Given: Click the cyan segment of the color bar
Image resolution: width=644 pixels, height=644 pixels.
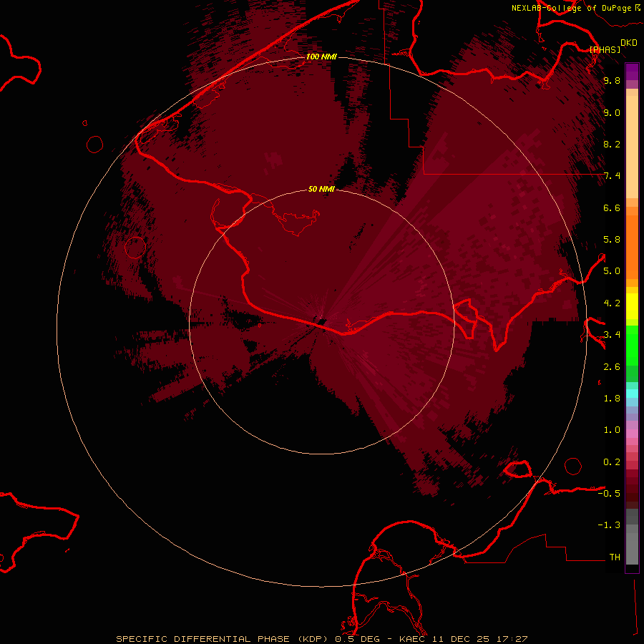Looking at the screenshot, I should click(x=632, y=393).
